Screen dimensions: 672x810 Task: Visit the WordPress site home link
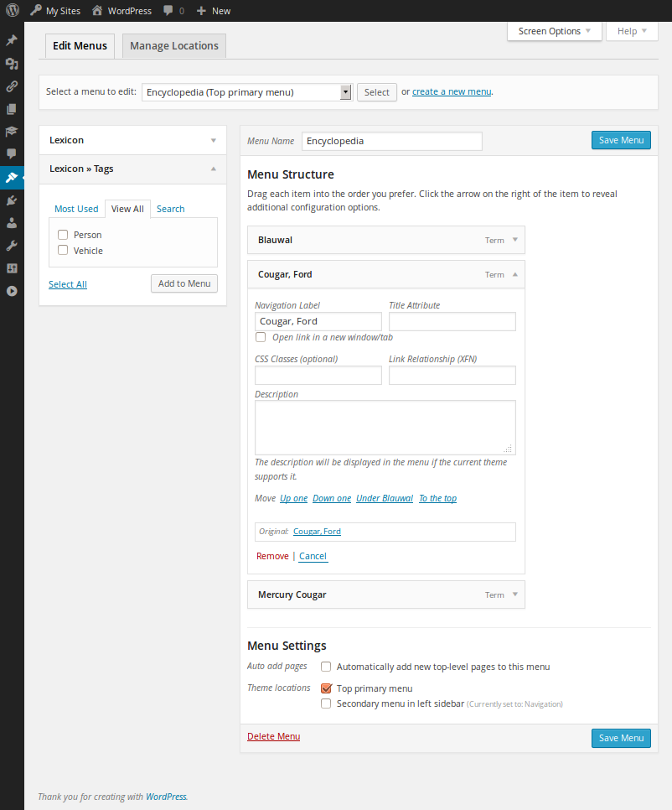coord(121,11)
